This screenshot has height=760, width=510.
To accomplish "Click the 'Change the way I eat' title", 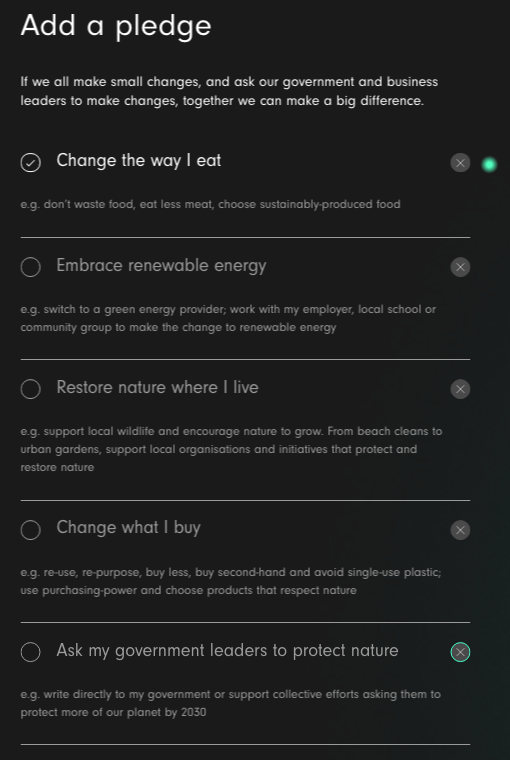I will [139, 160].
